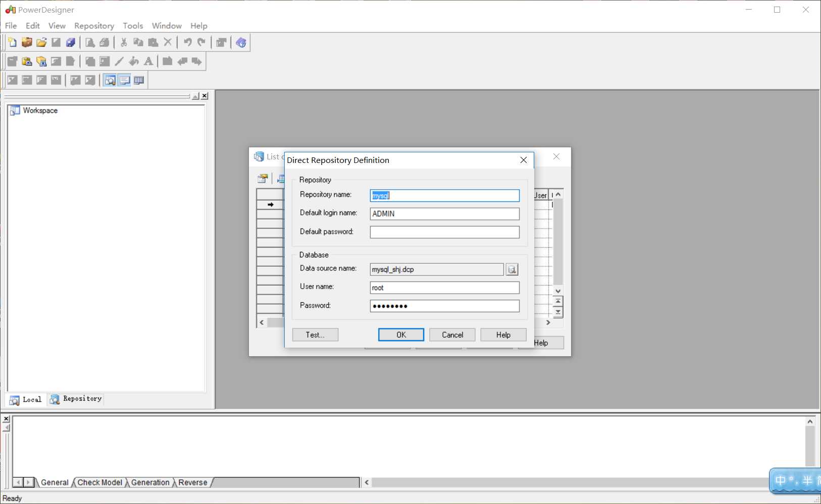
Task: Confirm repository definition with OK
Action: 401,335
